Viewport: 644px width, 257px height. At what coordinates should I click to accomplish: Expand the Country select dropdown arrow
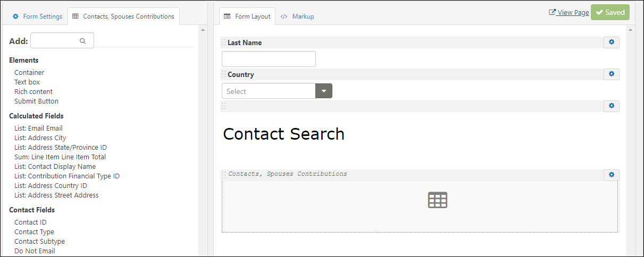324,91
